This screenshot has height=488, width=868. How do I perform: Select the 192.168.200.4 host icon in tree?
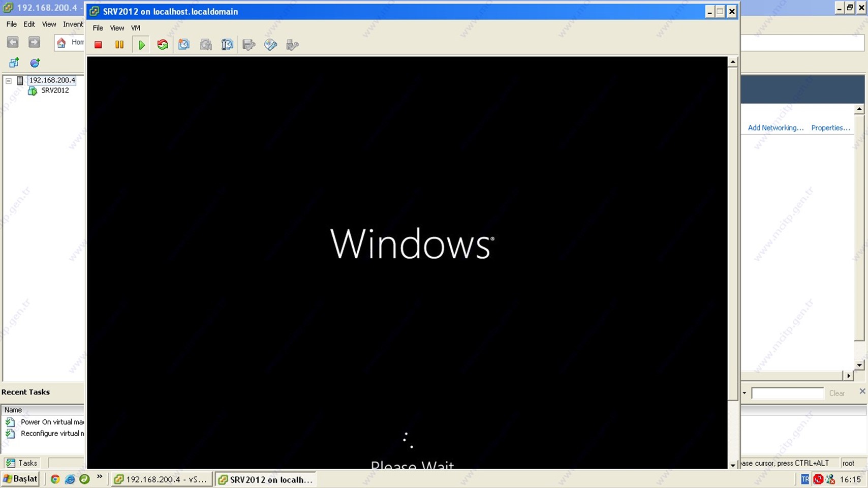coord(20,80)
